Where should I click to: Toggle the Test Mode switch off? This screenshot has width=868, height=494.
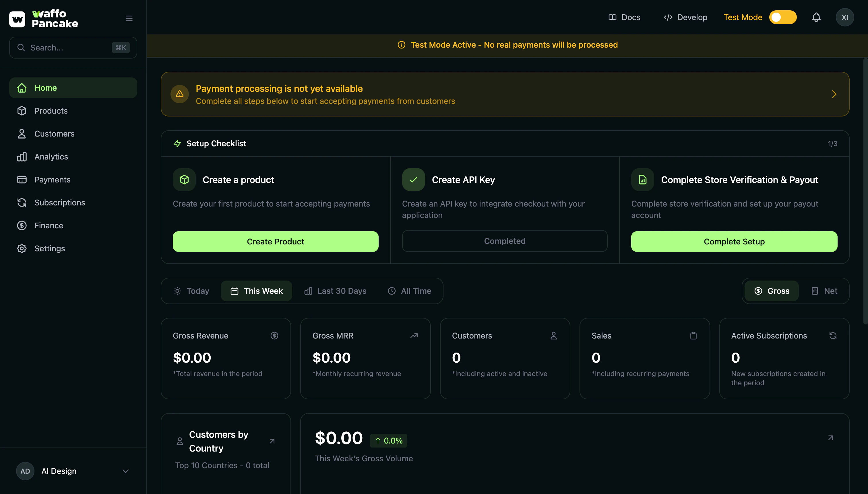pyautogui.click(x=782, y=17)
